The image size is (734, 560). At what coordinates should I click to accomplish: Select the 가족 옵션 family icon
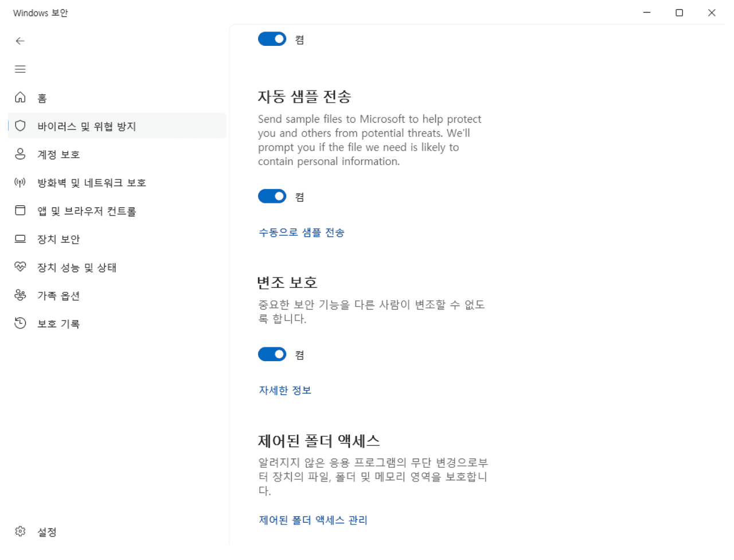(20, 295)
